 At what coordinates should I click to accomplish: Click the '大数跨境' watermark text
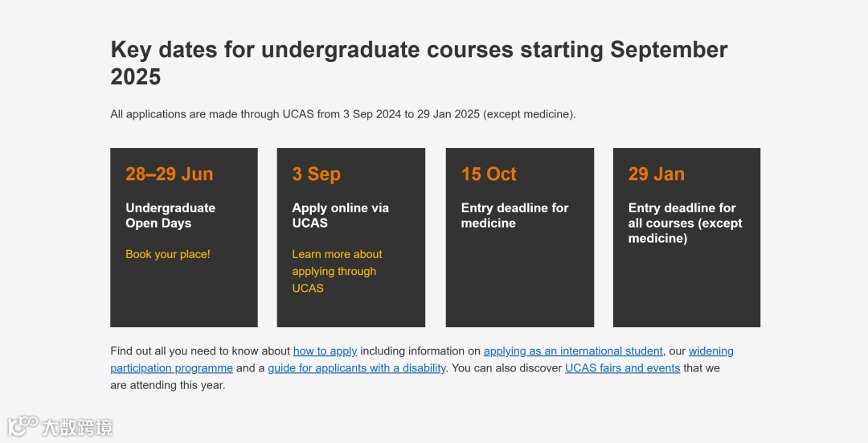tap(78, 427)
